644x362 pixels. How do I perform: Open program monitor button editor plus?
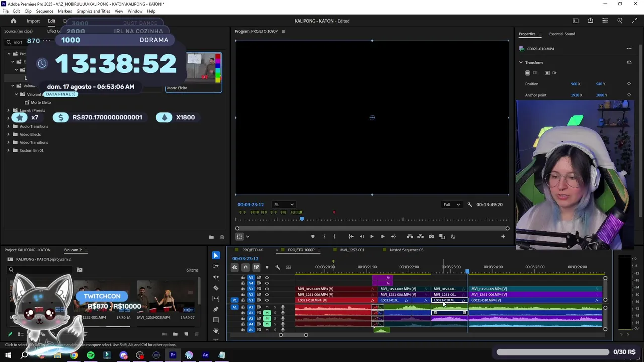point(503,236)
